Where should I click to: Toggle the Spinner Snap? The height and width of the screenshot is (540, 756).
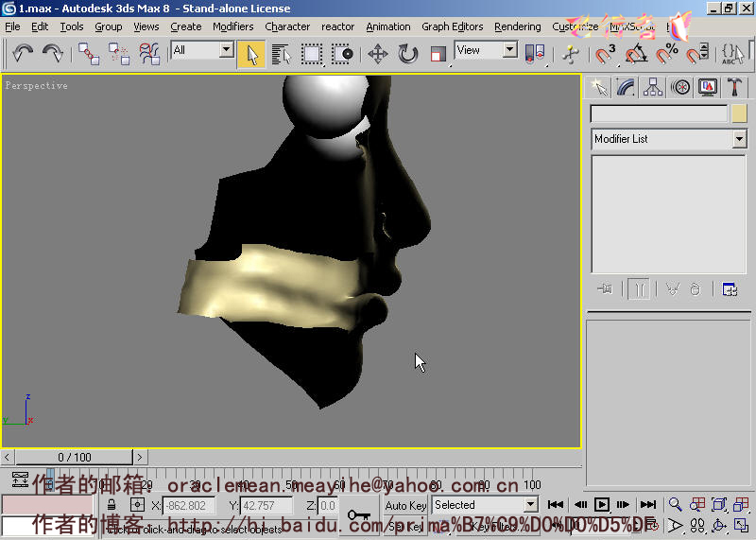point(697,54)
